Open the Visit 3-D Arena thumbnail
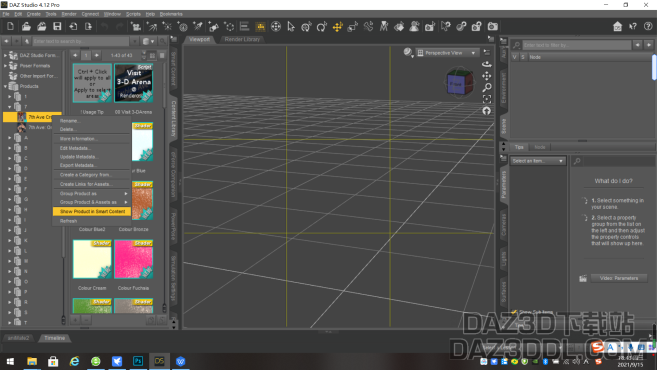This screenshot has width=657, height=370. pyautogui.click(x=134, y=83)
